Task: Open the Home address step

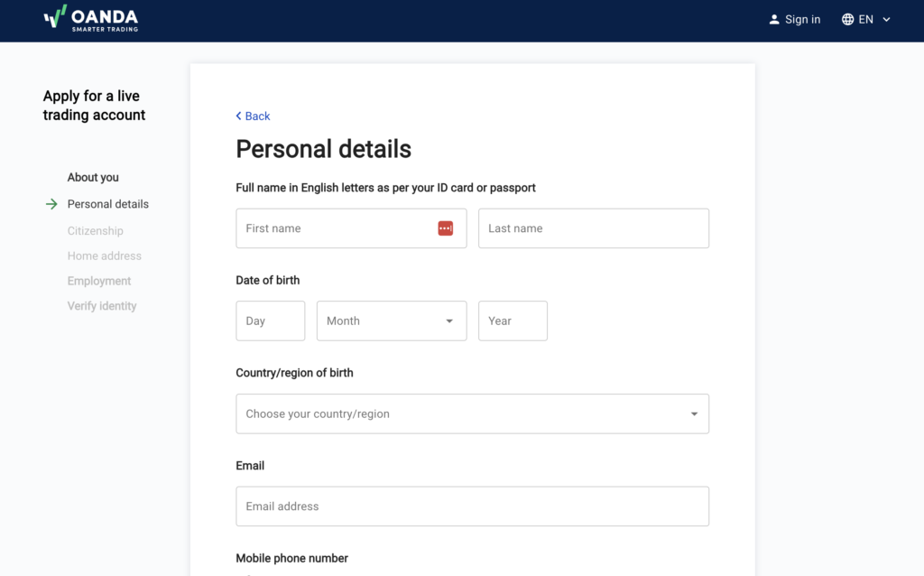Action: pyautogui.click(x=104, y=256)
